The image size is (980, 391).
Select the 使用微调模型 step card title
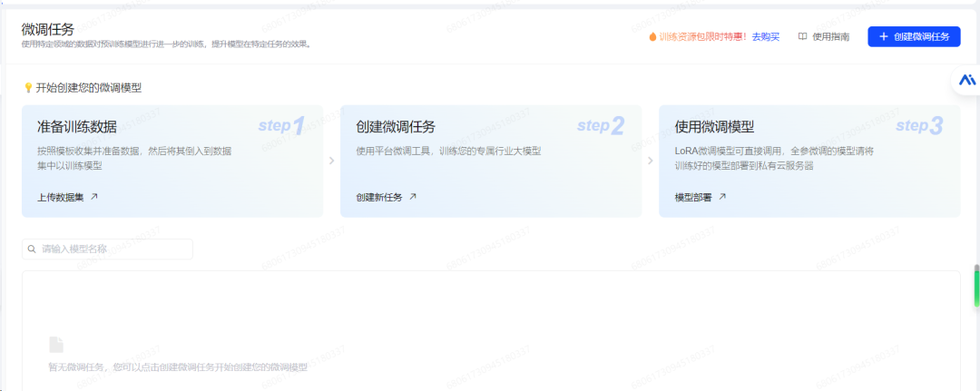714,127
